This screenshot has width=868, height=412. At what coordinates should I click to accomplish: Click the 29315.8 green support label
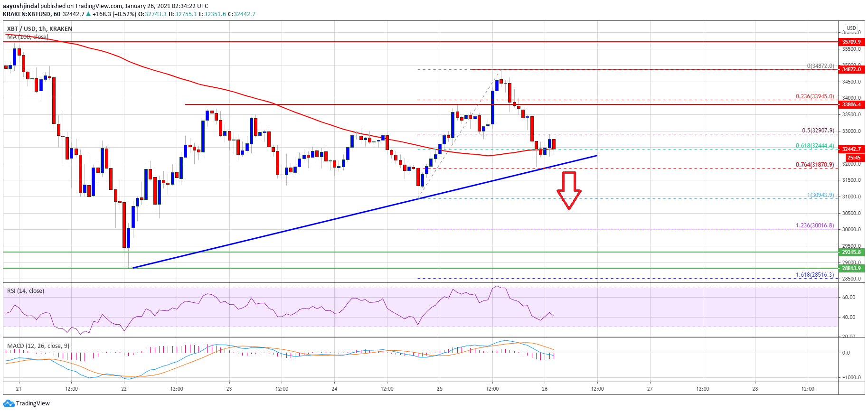pyautogui.click(x=851, y=252)
